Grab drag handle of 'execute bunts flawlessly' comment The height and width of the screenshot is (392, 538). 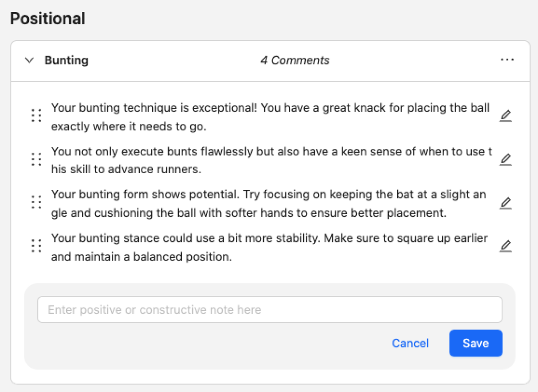coord(36,159)
